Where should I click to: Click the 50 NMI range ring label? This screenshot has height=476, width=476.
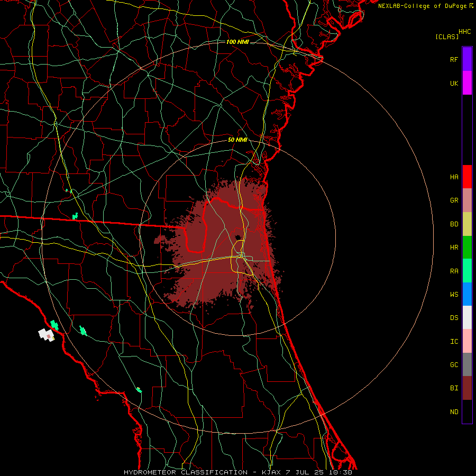click(237, 140)
